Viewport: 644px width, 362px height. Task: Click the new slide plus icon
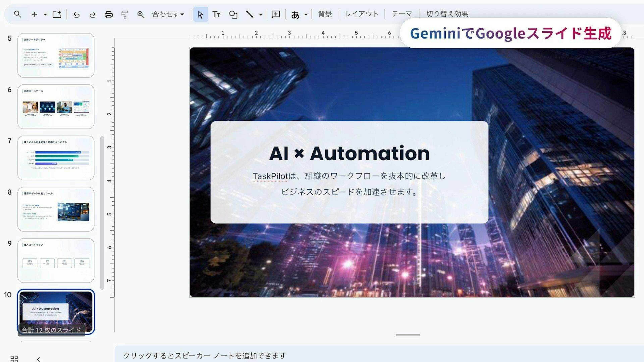point(34,14)
